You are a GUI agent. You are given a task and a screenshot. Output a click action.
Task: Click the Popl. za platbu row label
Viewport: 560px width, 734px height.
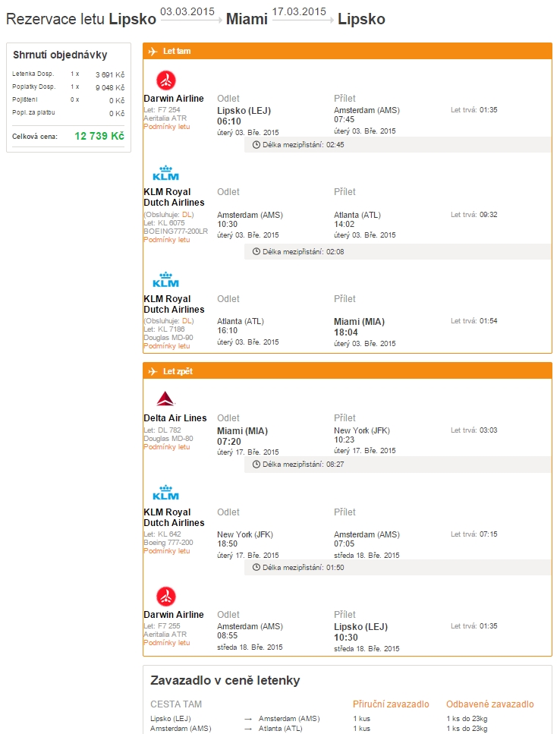(33, 112)
